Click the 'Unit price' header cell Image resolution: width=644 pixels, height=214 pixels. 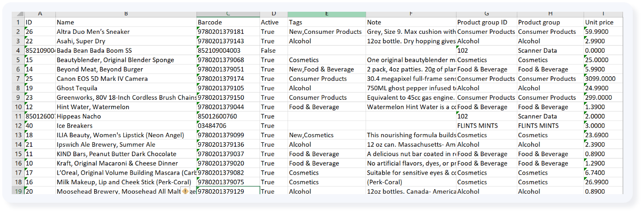pyautogui.click(x=603, y=22)
